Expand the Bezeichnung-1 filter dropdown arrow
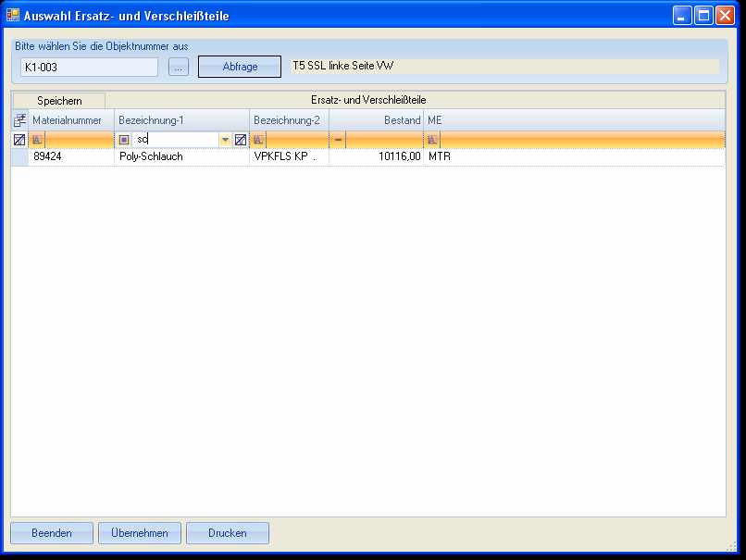746x560 pixels. pyautogui.click(x=225, y=140)
